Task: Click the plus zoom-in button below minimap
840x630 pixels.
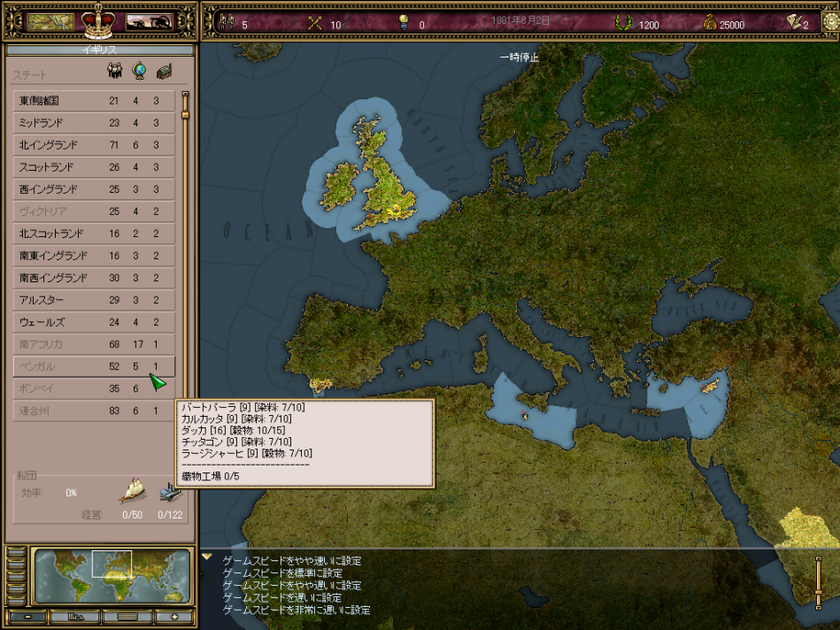Action: click(x=174, y=617)
